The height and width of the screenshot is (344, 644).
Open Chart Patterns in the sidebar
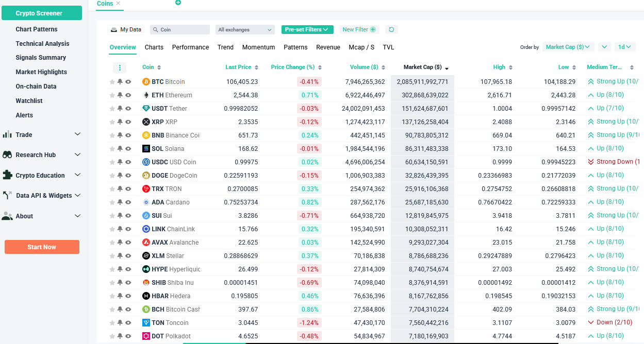point(37,29)
